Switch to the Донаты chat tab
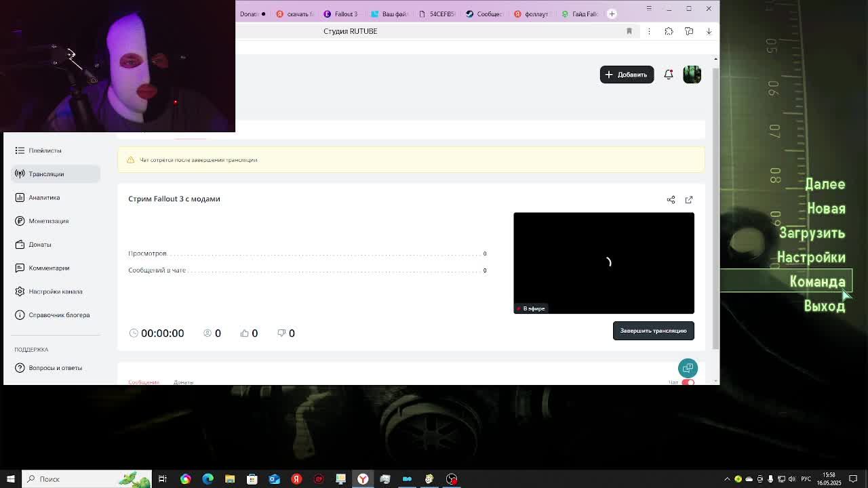Image resolution: width=868 pixels, height=488 pixels. coord(183,382)
